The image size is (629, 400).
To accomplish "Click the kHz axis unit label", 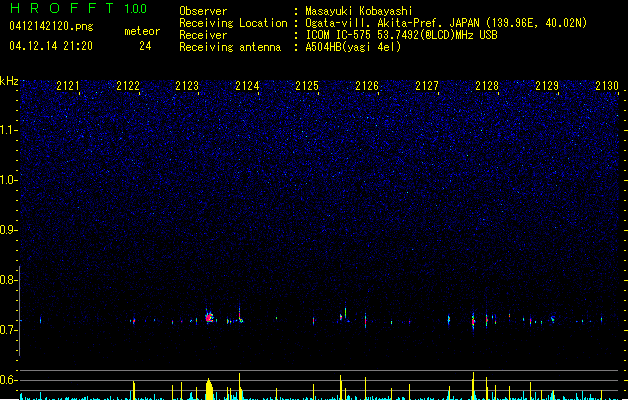I will [x=9, y=81].
